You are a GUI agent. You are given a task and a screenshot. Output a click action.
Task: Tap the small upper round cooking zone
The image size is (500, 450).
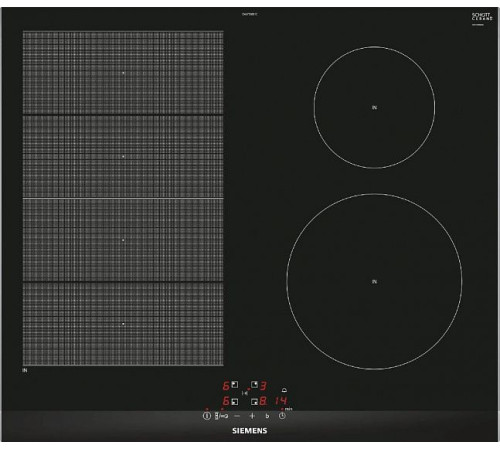374,107
